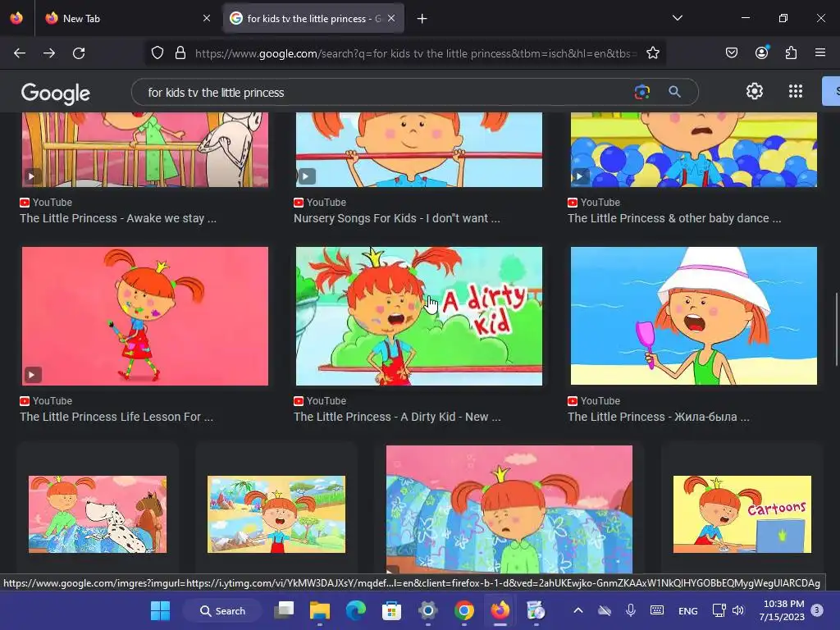Open 'The Little Princess Life Lesson For' link

pyautogui.click(x=116, y=417)
